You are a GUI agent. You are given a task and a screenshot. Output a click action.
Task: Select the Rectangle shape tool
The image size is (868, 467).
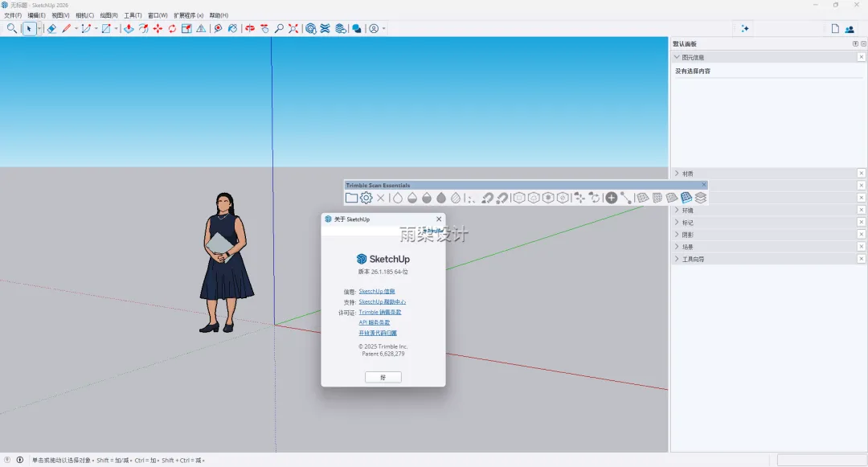click(x=106, y=28)
